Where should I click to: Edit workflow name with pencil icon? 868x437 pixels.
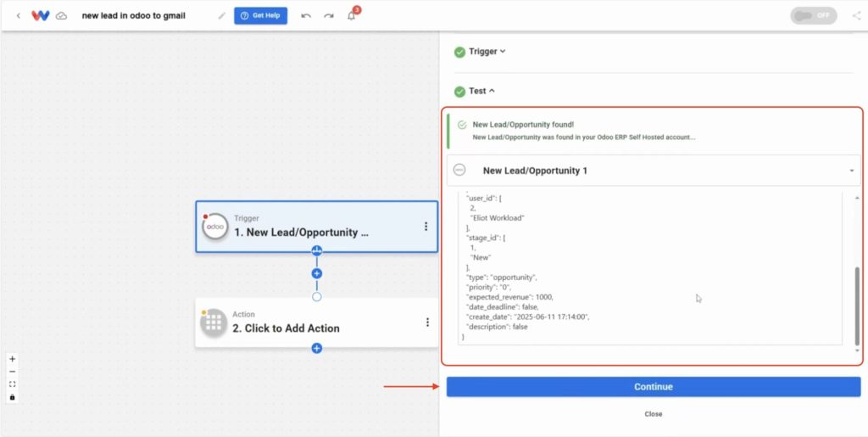pos(222,16)
